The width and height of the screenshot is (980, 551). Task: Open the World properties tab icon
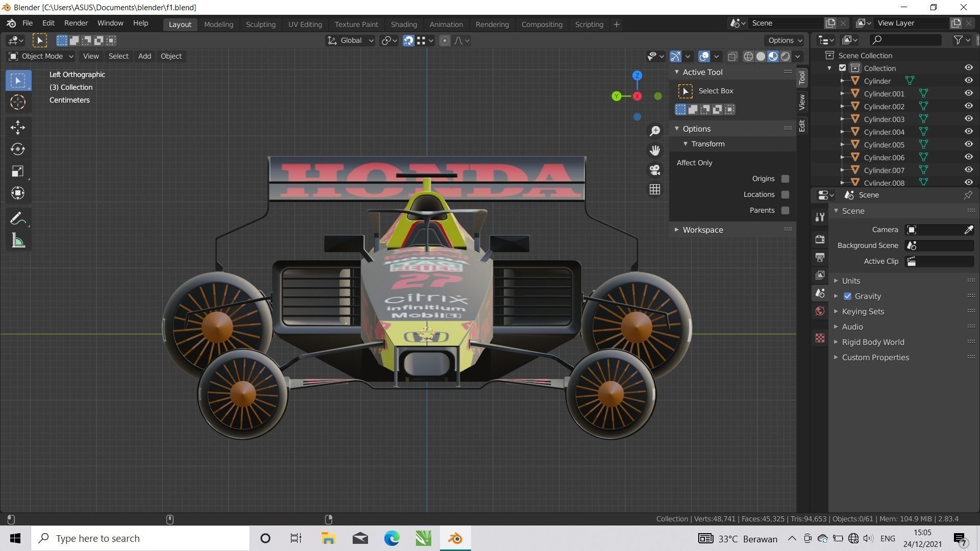pos(820,311)
